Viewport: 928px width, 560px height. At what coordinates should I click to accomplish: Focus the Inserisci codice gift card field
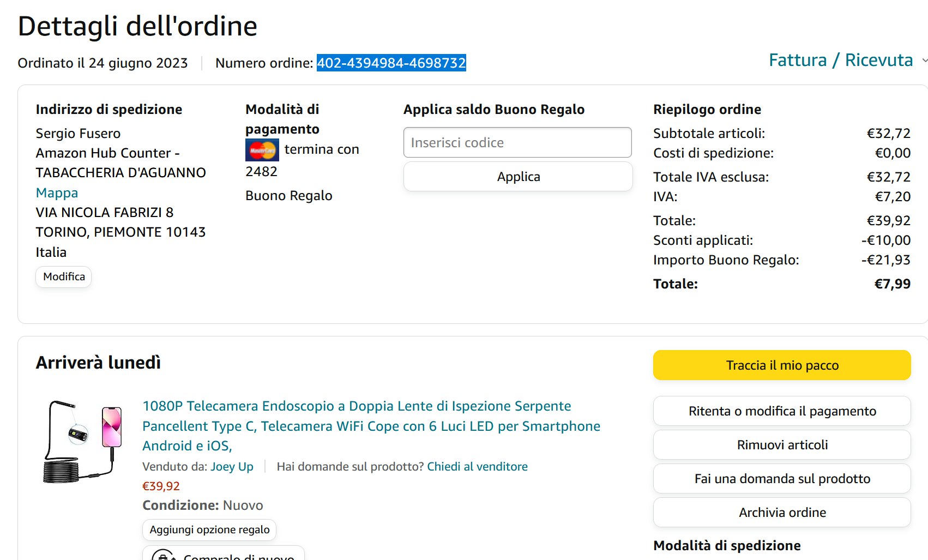tap(517, 143)
